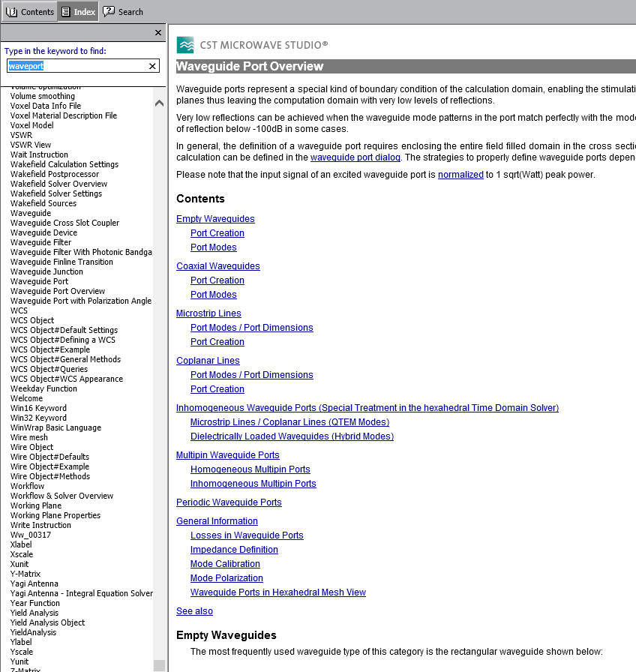Select index entry Waveguide Cross Slot Coupler
The width and height of the screenshot is (636, 672).
click(x=64, y=223)
